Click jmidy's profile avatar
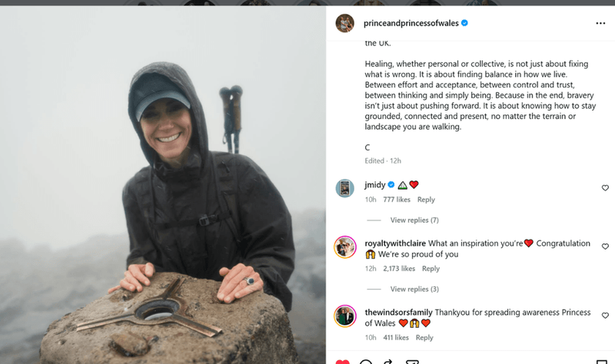This screenshot has height=364, width=615. [344, 188]
